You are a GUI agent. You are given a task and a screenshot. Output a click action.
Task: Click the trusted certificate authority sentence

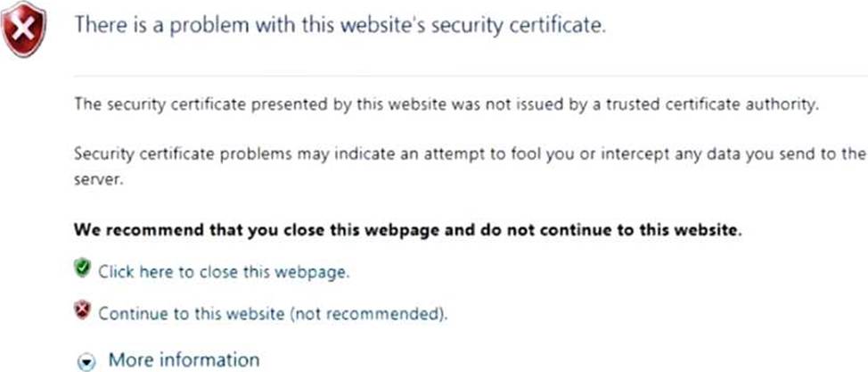(446, 104)
